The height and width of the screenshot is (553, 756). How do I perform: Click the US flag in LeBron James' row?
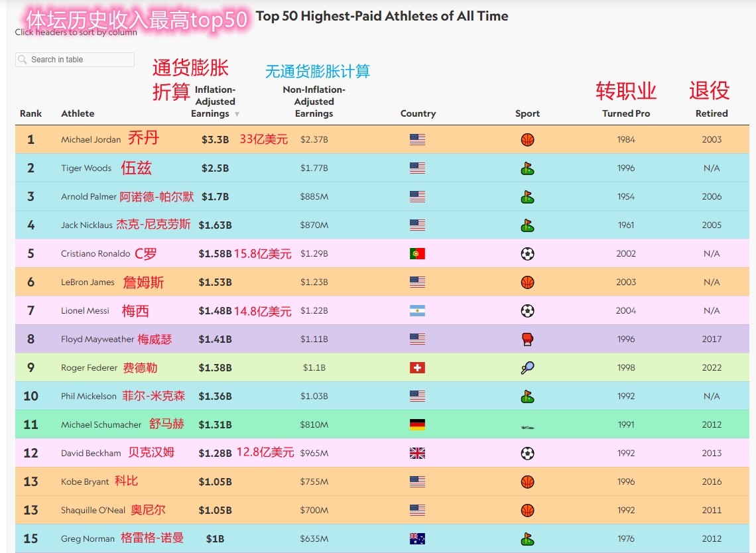coord(418,282)
